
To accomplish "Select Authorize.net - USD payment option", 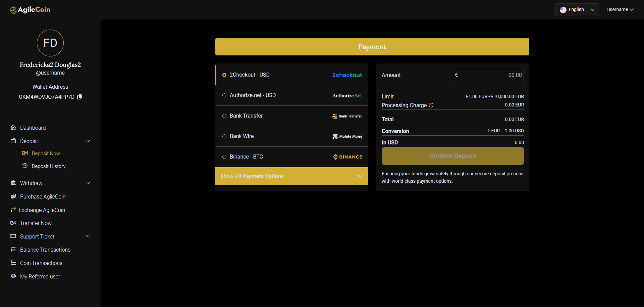I will coord(292,95).
